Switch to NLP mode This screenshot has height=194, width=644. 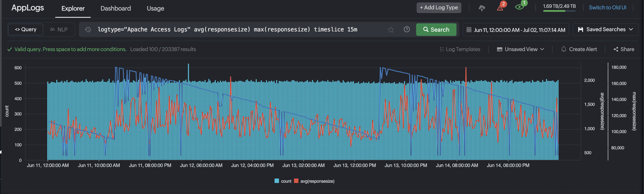[59, 29]
